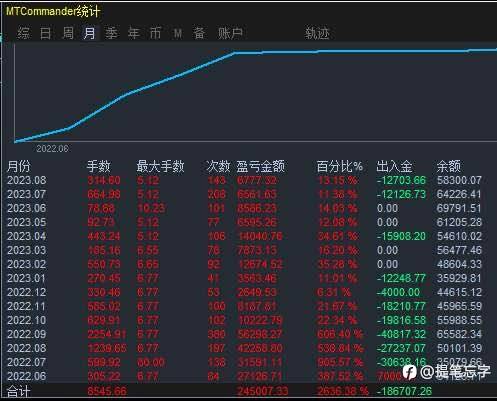Click balance value 48604.33

[459, 264]
